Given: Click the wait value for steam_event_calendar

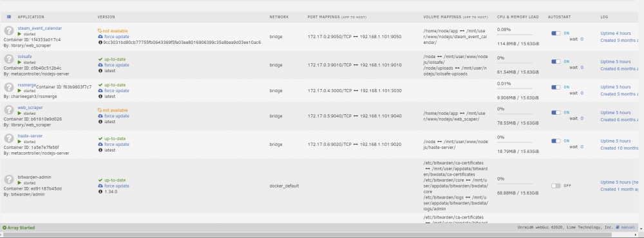Looking at the screenshot, I should (x=582, y=39).
